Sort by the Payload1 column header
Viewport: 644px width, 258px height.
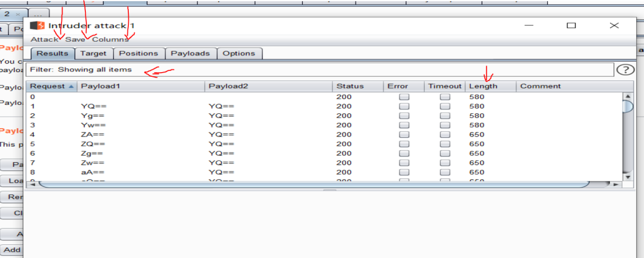coord(141,86)
